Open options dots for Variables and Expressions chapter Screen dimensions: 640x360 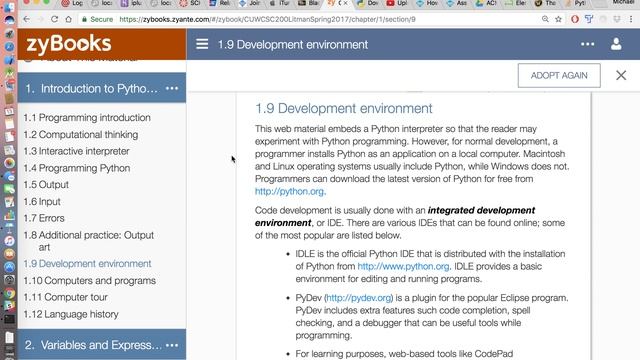coord(172,345)
